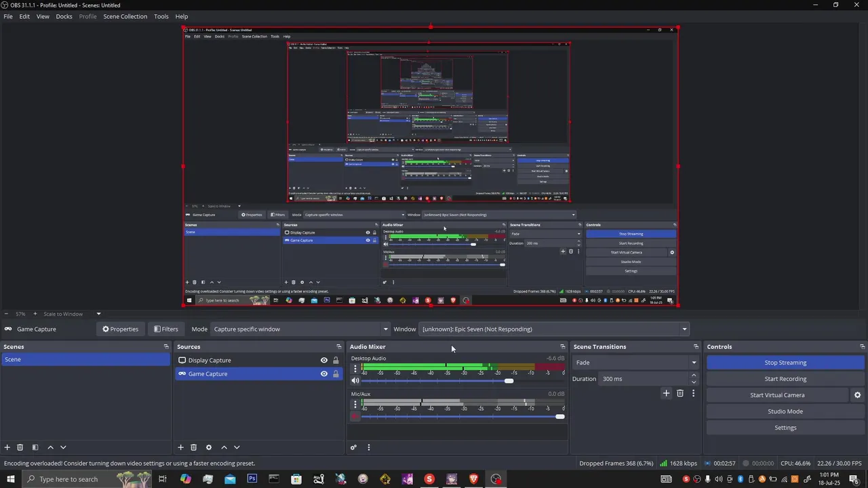Toggle lock on Display Capture source

(x=336, y=361)
